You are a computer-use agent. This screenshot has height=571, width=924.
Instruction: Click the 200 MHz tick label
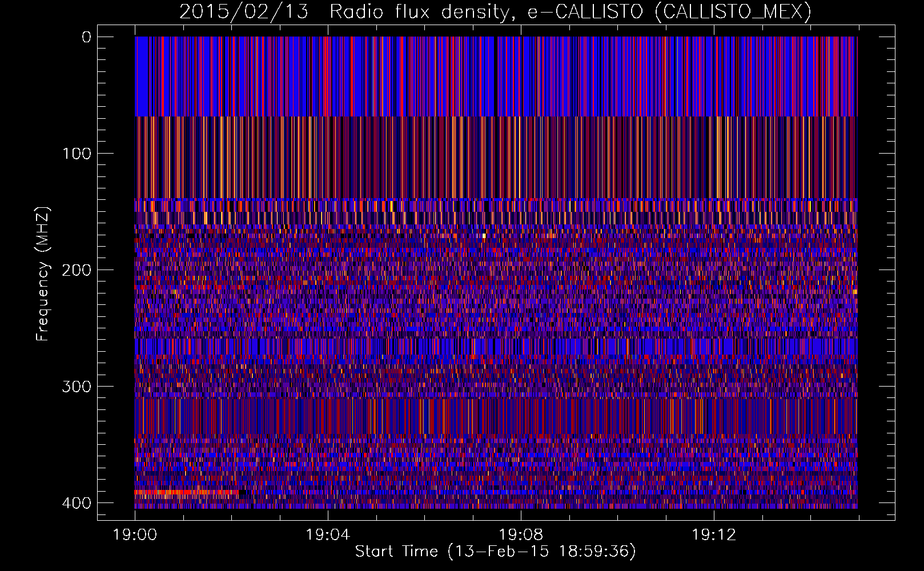pyautogui.click(x=77, y=270)
